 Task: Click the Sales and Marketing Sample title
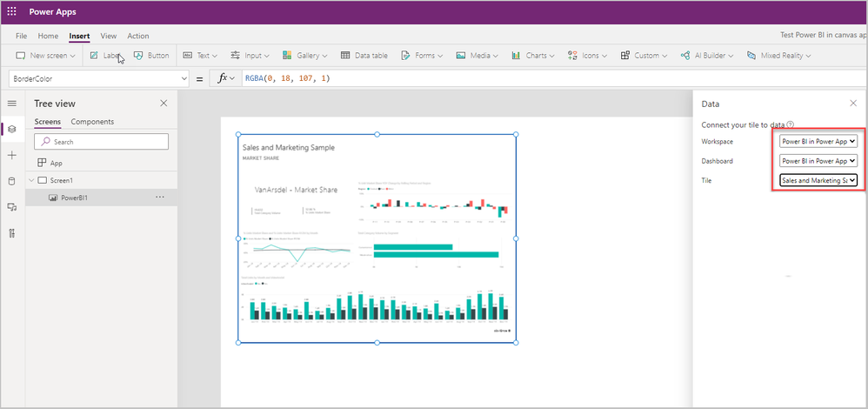point(289,147)
